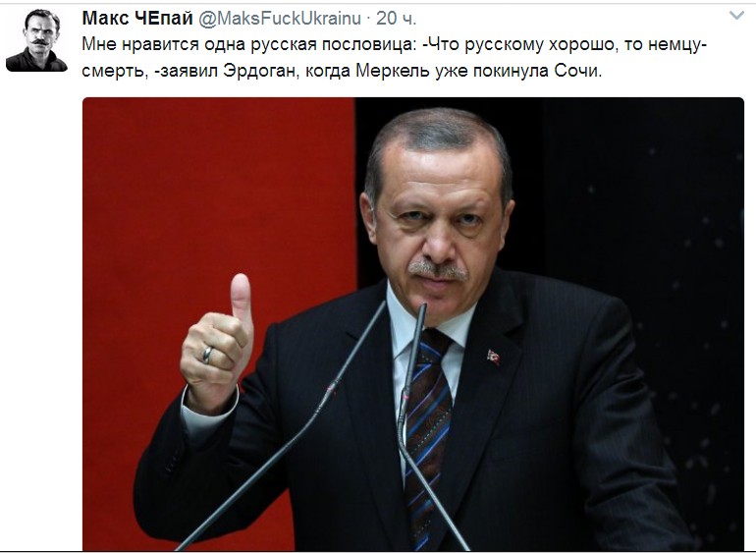Click the ring on the raised hand
This screenshot has width=756, height=553.
coord(207,355)
